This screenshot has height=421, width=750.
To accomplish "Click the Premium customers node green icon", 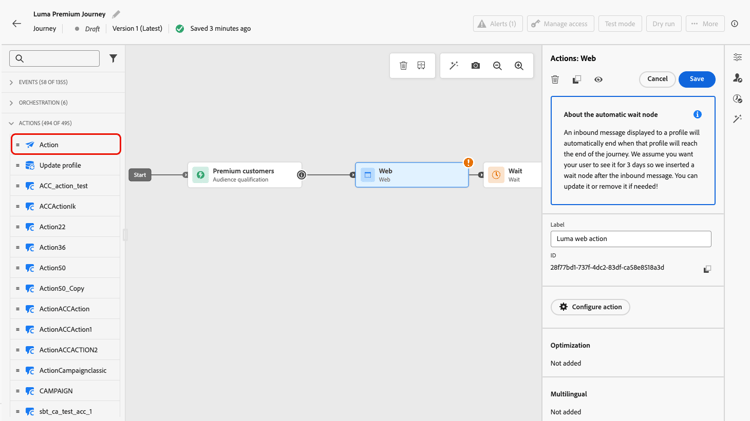I will click(200, 175).
